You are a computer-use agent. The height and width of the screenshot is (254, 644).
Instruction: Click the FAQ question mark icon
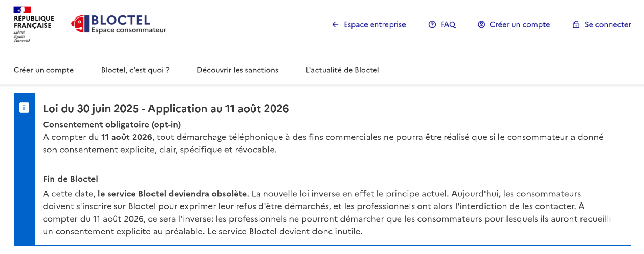tap(432, 24)
